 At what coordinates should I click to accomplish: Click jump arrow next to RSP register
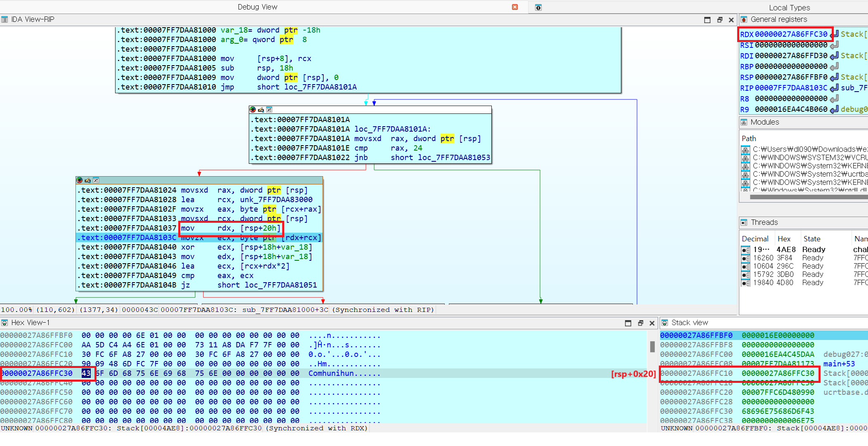pyautogui.click(x=834, y=77)
